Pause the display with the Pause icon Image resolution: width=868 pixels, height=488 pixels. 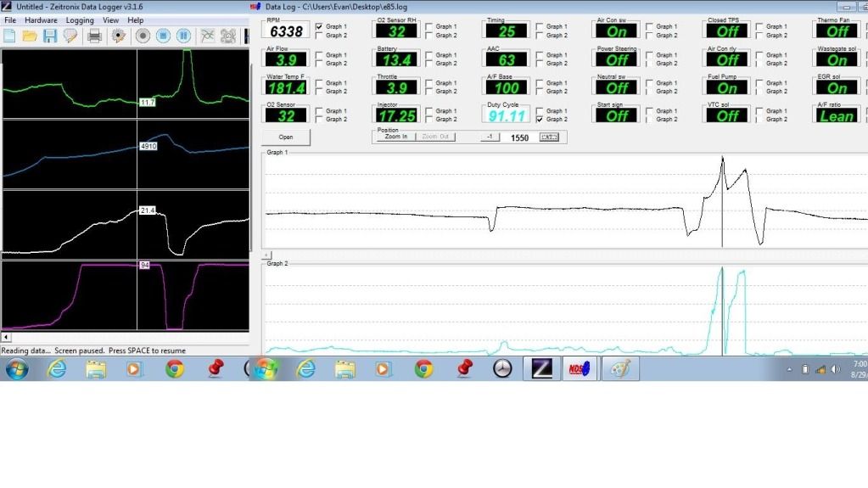pos(183,36)
